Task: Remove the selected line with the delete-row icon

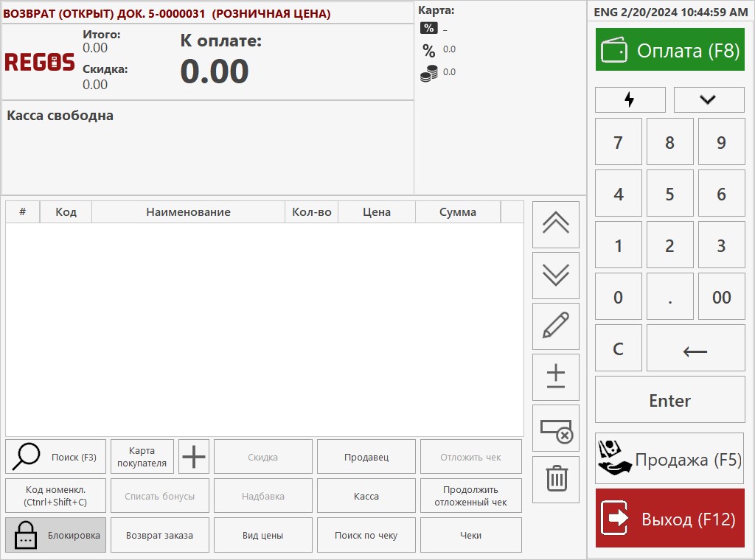Action: (x=555, y=428)
